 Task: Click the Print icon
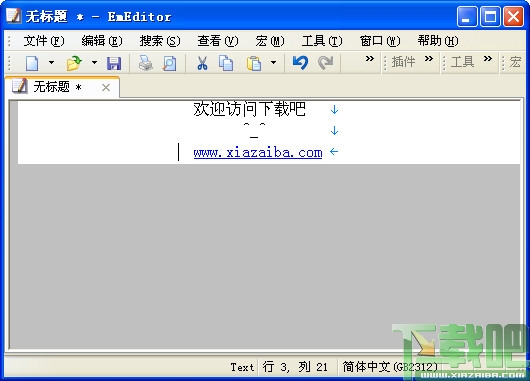coord(146,63)
